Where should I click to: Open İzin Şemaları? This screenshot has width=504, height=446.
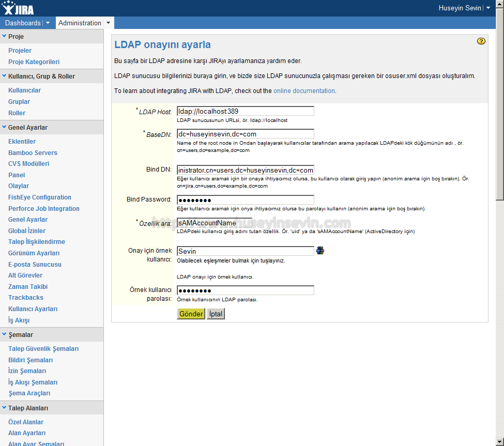click(27, 371)
